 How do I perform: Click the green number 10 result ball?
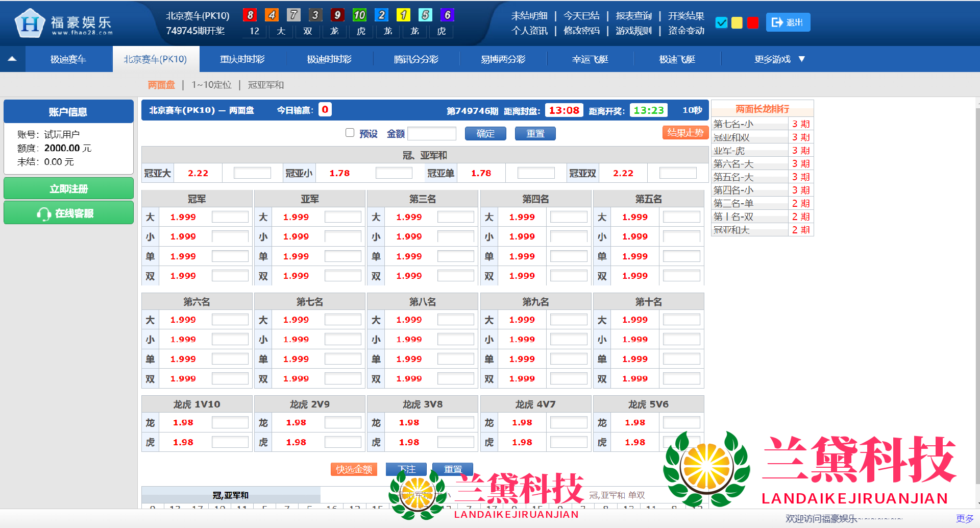(359, 15)
